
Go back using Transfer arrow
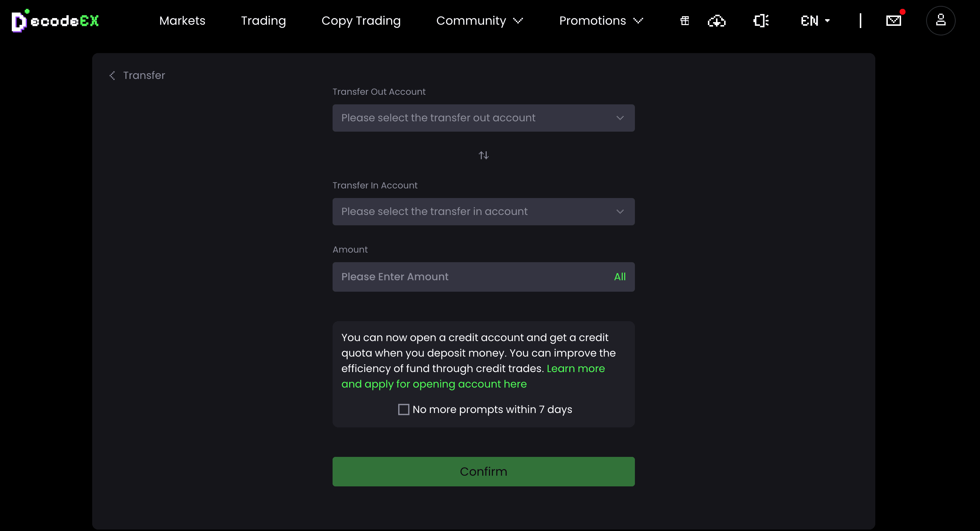point(112,75)
